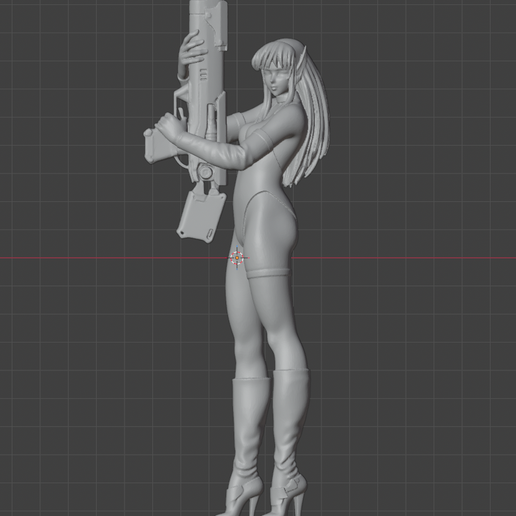This screenshot has width=516, height=516.
Task: Click the 3D cursor crosshair in viewport
Action: 237,258
